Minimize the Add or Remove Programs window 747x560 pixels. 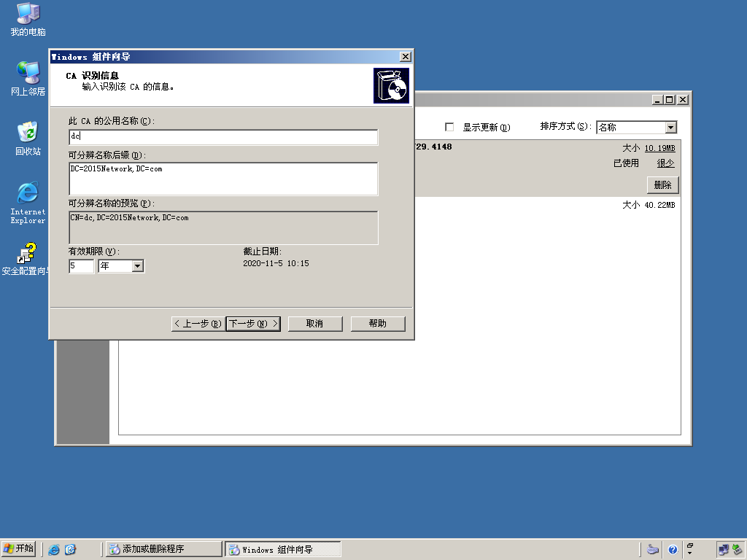pos(657,99)
